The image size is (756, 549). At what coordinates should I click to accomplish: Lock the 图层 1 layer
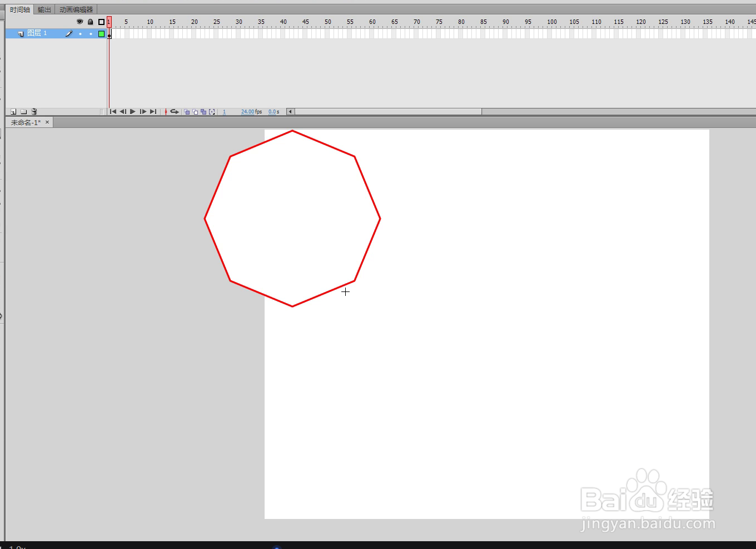point(91,33)
